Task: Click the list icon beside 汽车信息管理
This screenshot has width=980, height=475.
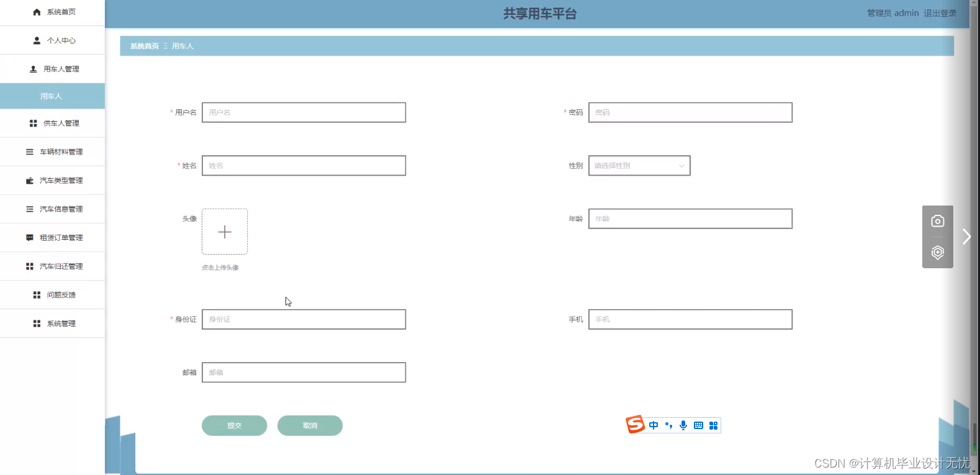Action: [x=29, y=209]
